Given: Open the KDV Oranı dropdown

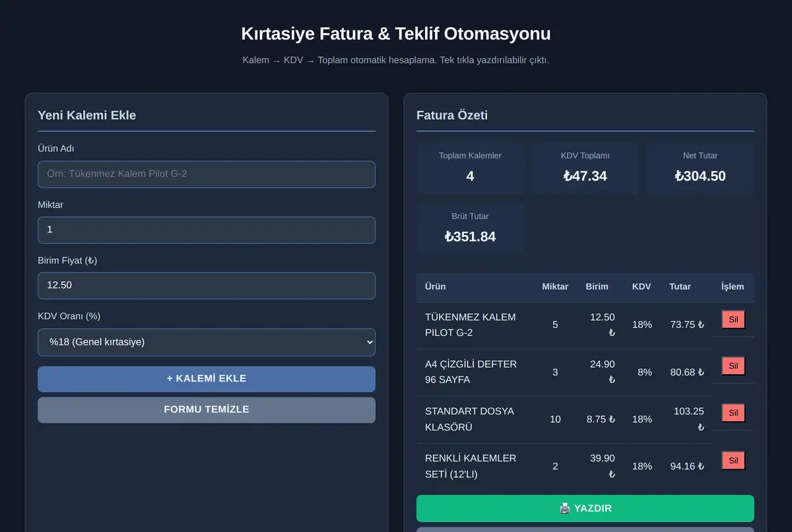Looking at the screenshot, I should coord(207,342).
